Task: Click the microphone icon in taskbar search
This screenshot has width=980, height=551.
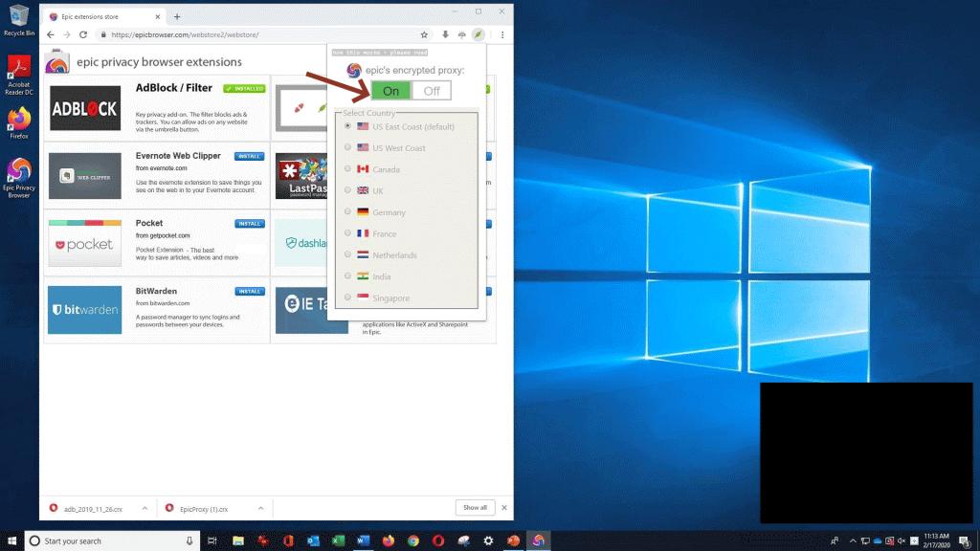Action: click(x=189, y=541)
